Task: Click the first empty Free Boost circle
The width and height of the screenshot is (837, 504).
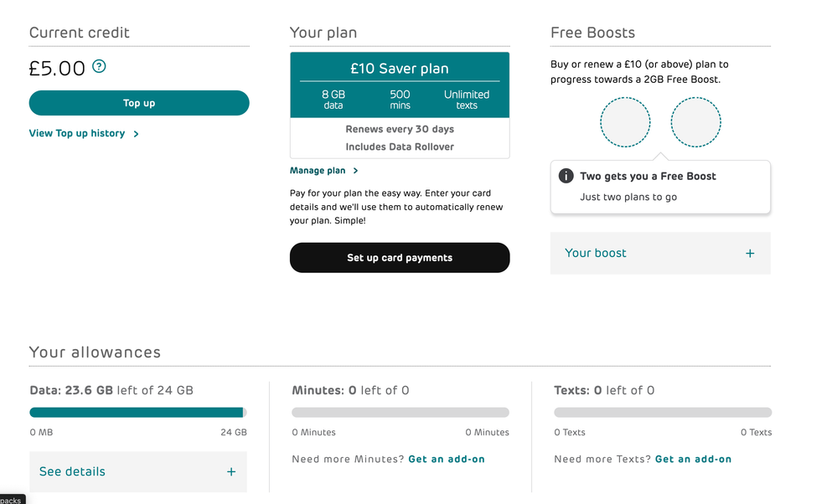Action: pyautogui.click(x=625, y=122)
